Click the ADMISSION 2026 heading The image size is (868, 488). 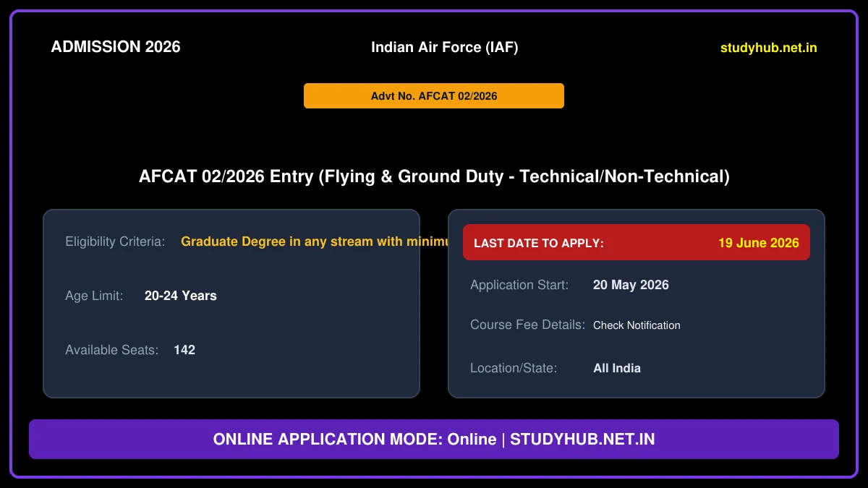pyautogui.click(x=116, y=47)
